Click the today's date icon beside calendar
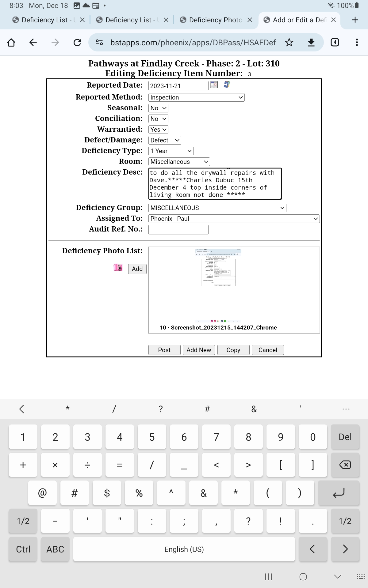368x588 pixels. click(227, 85)
